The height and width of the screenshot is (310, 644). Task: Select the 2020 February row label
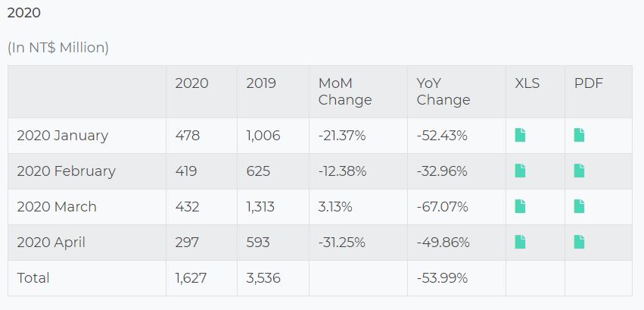point(66,171)
